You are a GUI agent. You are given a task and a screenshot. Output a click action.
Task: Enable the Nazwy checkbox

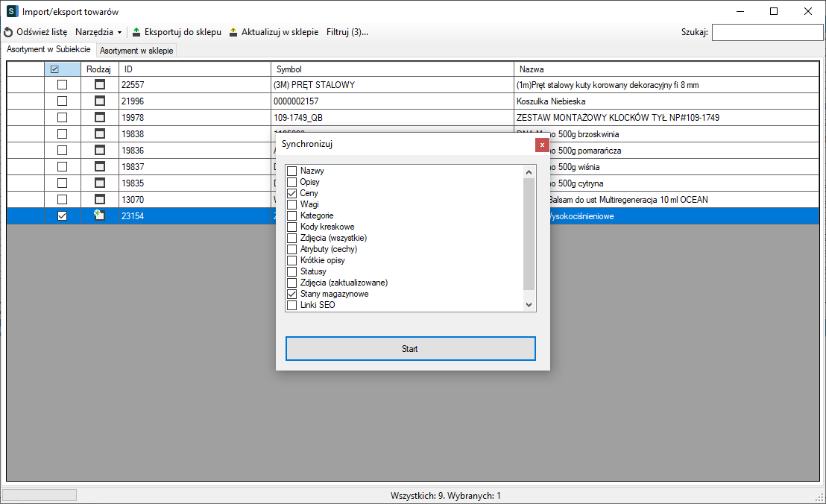pyautogui.click(x=292, y=171)
